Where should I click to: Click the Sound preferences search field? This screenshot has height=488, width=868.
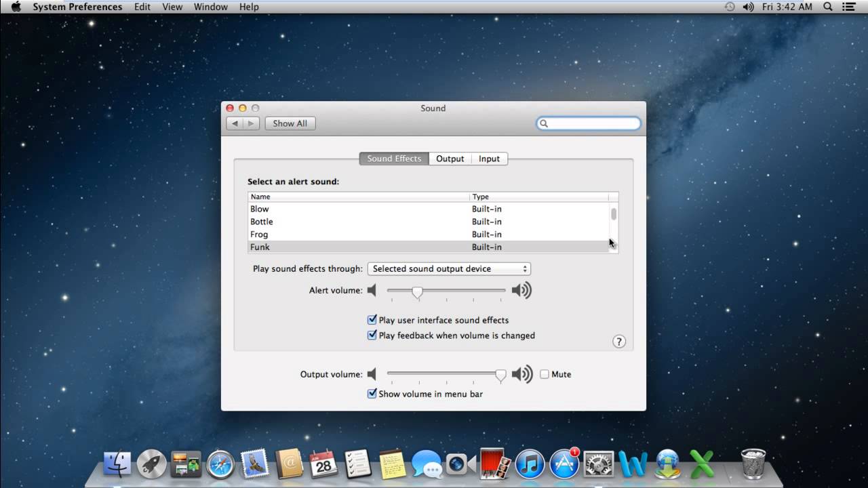click(589, 123)
